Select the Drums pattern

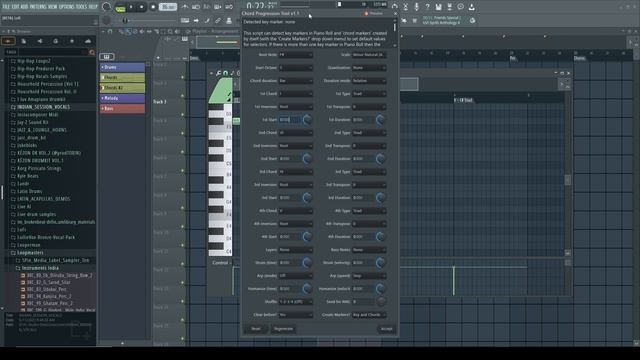pyautogui.click(x=122, y=67)
